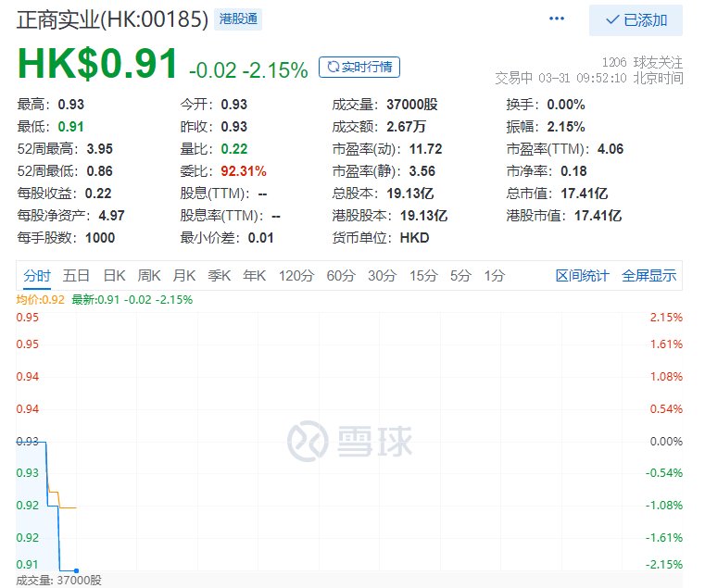Open the 月K chart tab

point(184,275)
